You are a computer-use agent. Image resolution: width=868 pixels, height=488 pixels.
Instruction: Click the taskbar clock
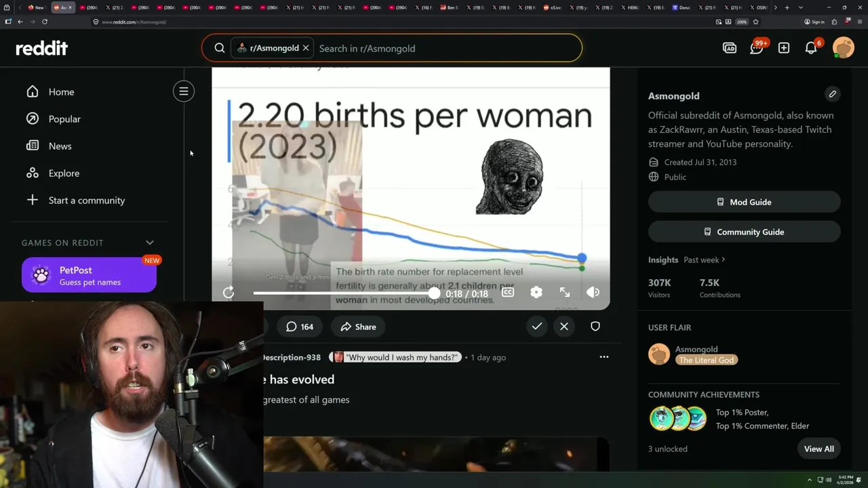click(846, 480)
